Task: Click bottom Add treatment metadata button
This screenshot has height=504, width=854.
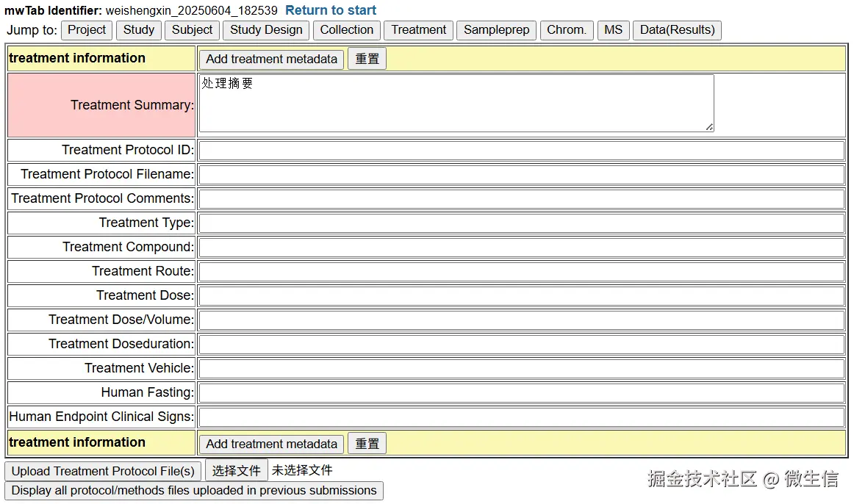Action: click(271, 444)
